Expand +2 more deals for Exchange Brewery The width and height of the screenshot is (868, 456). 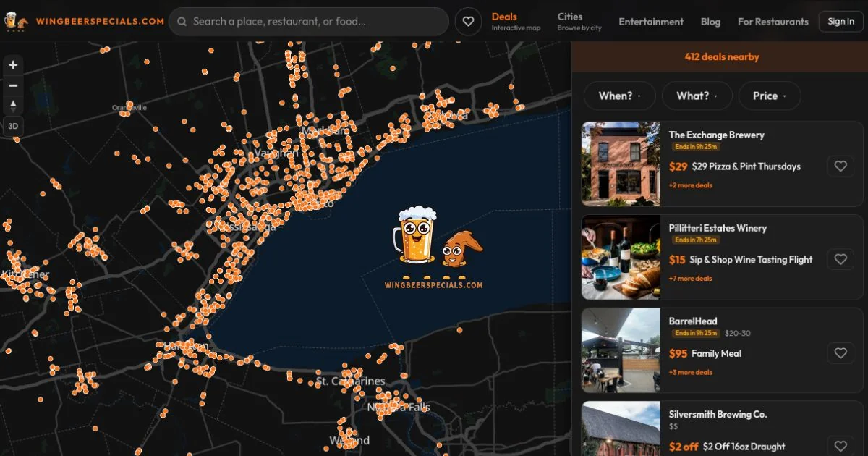690,185
